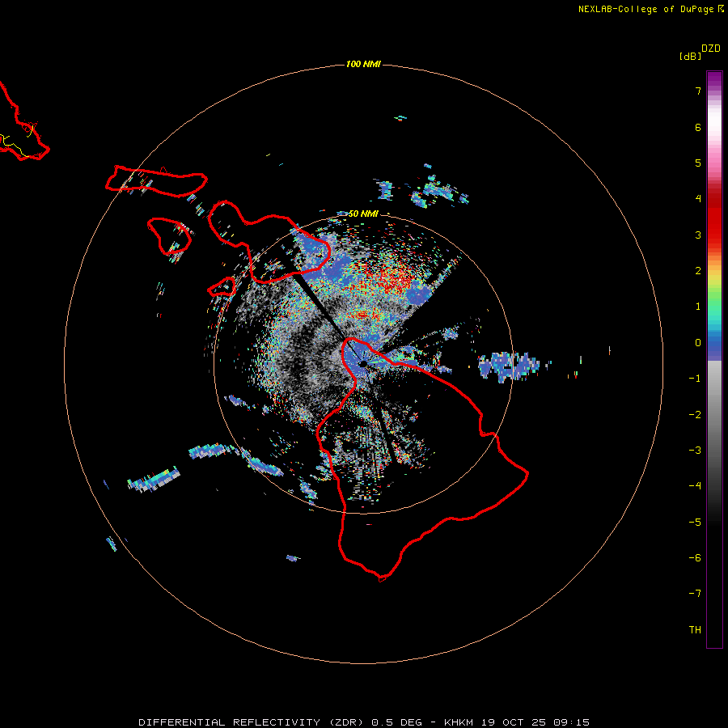
Task: Click the -7 value on the color scale
Action: coord(695,594)
